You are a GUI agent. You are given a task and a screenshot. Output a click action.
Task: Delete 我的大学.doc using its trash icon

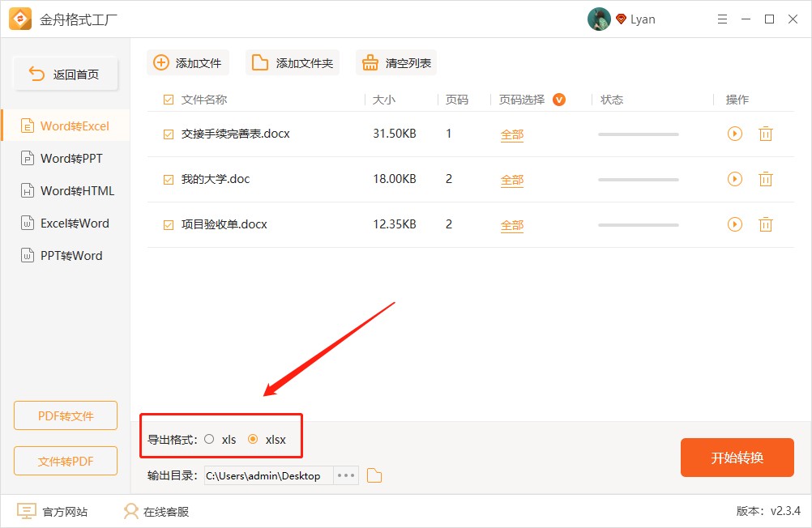point(766,179)
